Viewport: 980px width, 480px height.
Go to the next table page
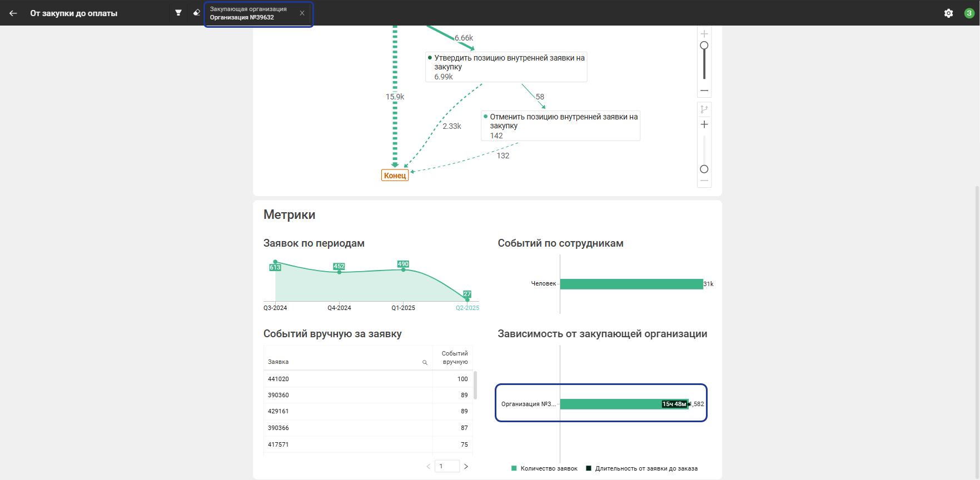tap(466, 466)
